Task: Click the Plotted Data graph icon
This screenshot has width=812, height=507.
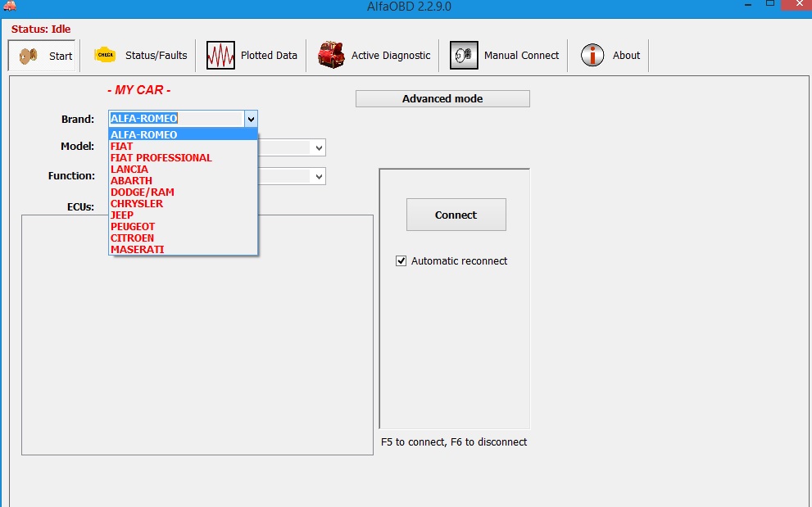Action: click(x=220, y=55)
